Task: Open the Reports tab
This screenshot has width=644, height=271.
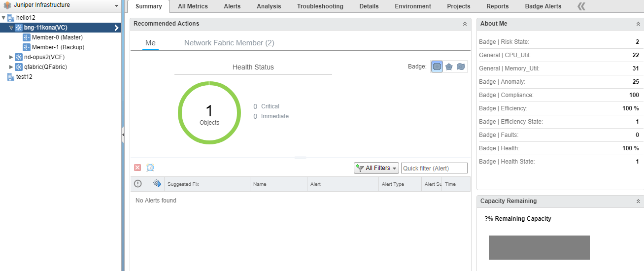Action: [498, 6]
